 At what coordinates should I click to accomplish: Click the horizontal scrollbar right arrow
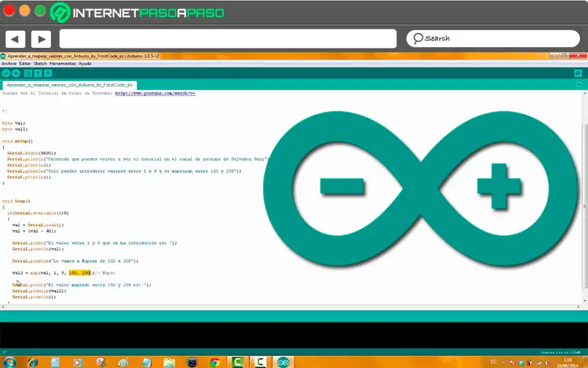(x=578, y=307)
